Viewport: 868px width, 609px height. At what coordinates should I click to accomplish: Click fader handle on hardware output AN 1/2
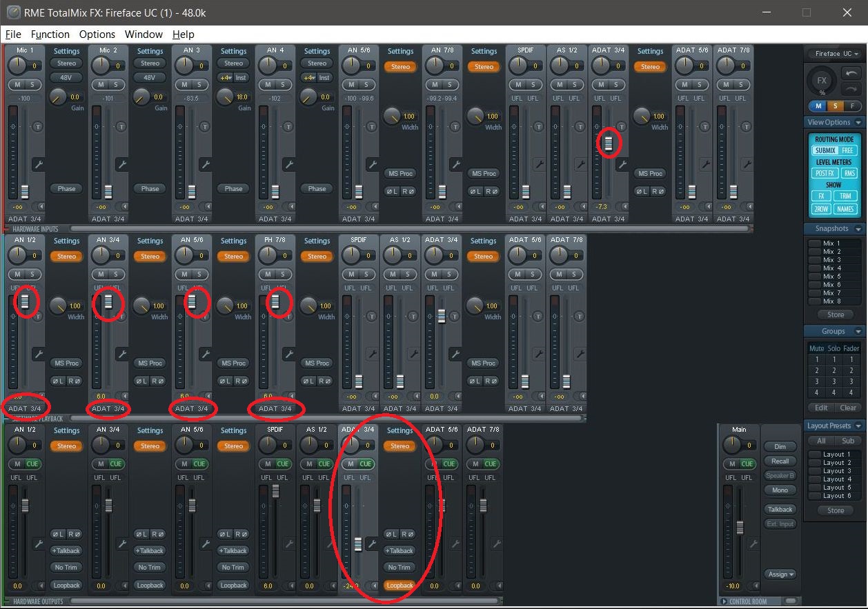click(x=25, y=506)
